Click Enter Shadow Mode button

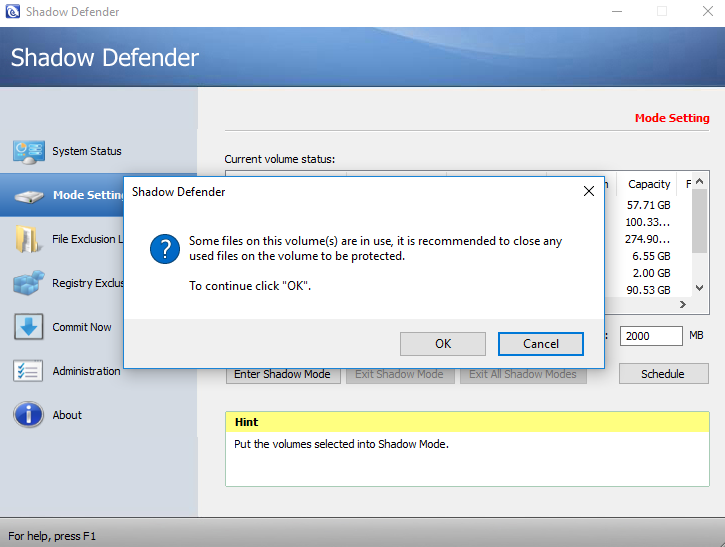click(283, 376)
